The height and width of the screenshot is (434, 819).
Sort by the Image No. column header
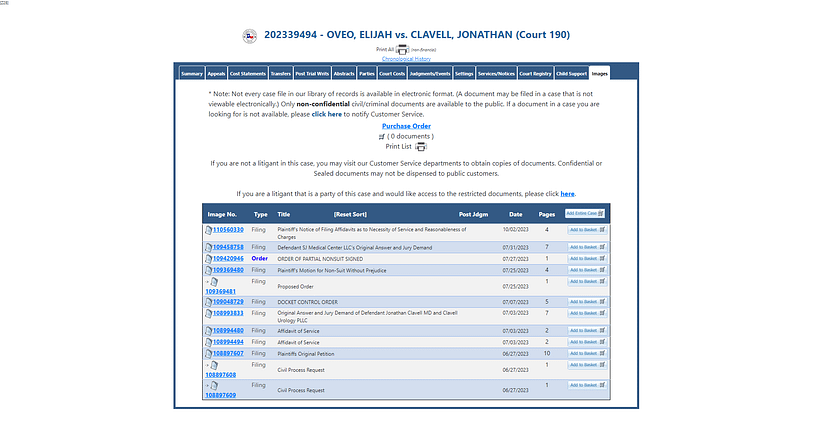[x=222, y=215]
